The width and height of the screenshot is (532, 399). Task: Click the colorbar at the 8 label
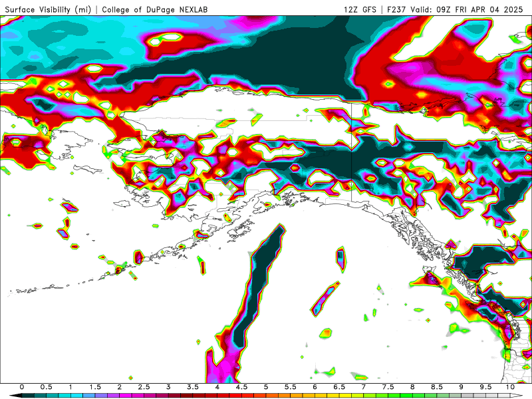(412, 387)
